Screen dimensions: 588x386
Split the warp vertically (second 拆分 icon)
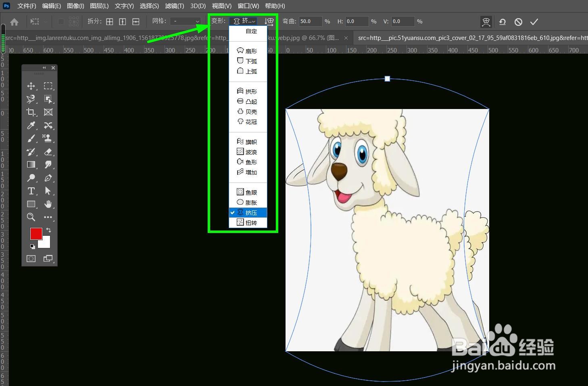[123, 22]
